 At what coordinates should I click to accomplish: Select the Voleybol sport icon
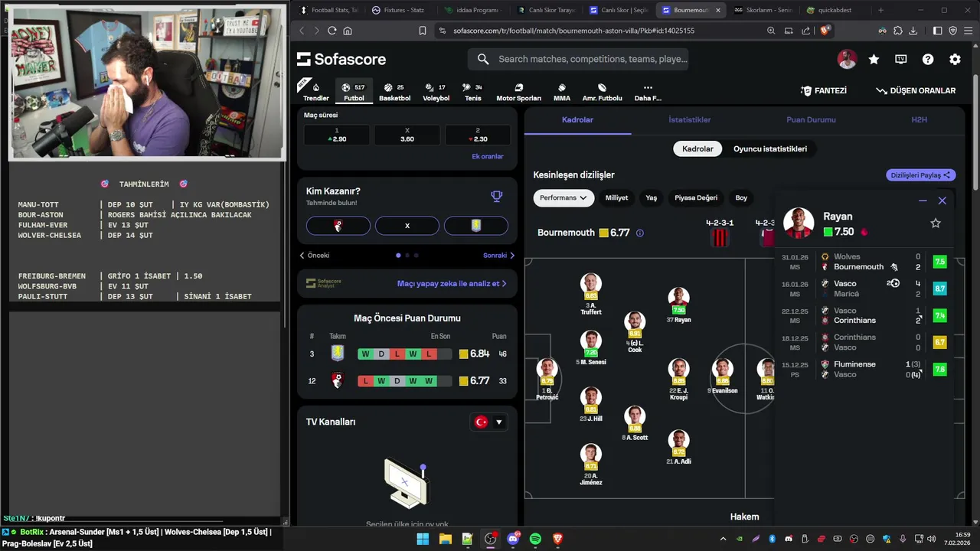click(x=436, y=92)
